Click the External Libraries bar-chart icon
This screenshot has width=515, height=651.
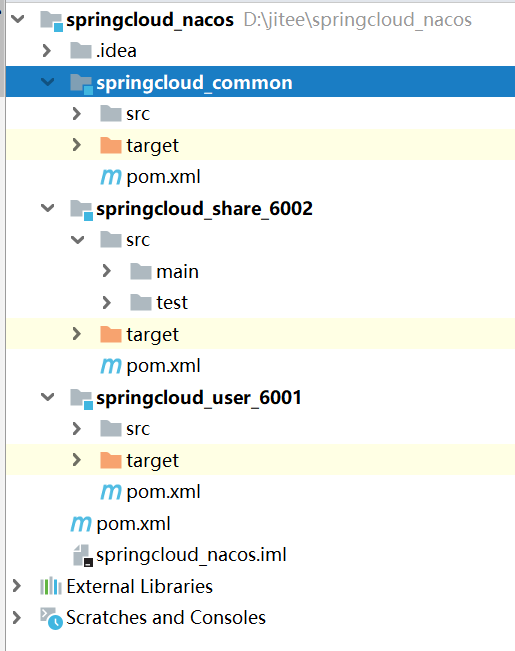[51, 586]
